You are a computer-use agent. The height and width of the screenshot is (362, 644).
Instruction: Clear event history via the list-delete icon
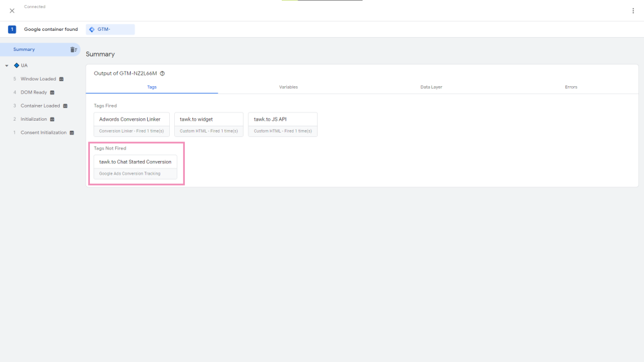coord(74,50)
